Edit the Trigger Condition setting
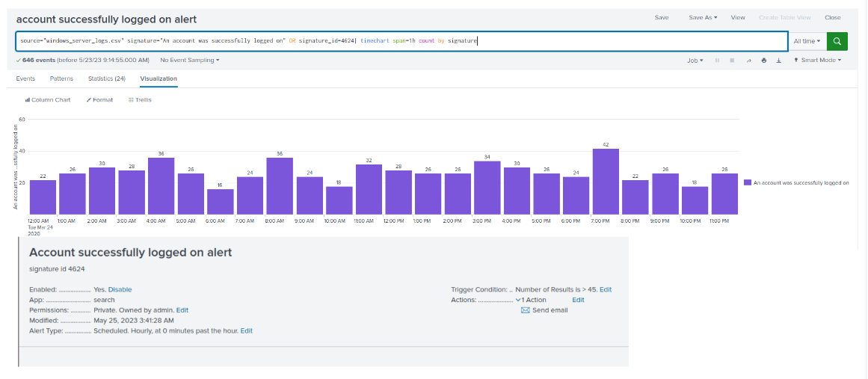Viewport: 868px width, 379px height. 606,289
